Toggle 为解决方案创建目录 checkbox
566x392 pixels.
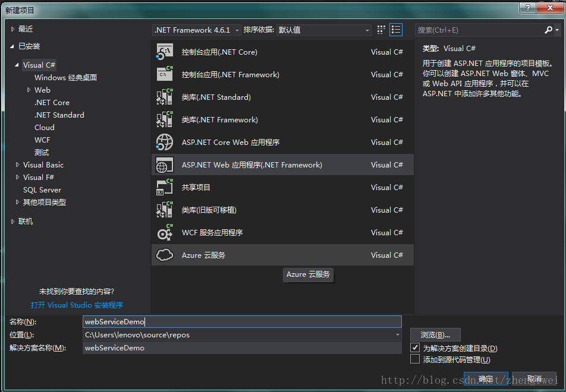[415, 347]
